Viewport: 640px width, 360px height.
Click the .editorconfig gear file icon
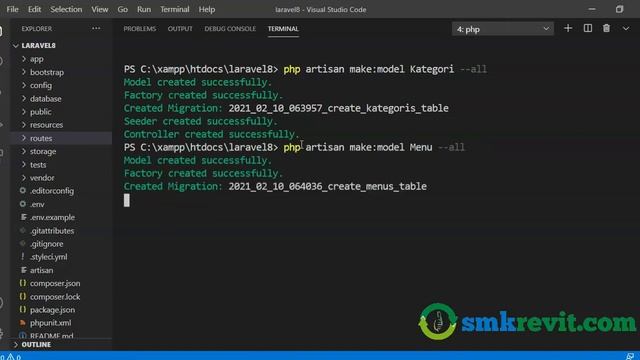23,191
